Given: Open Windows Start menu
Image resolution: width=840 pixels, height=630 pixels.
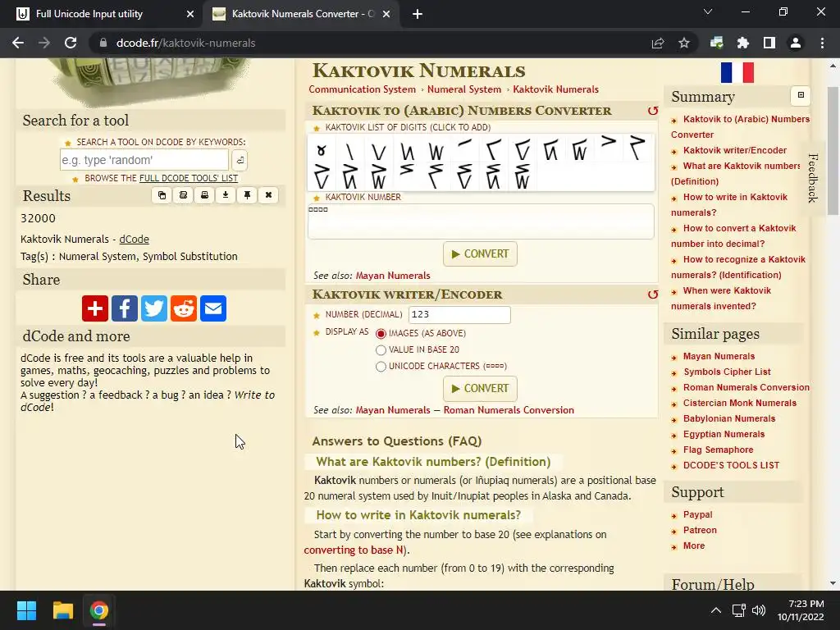Looking at the screenshot, I should [26, 610].
